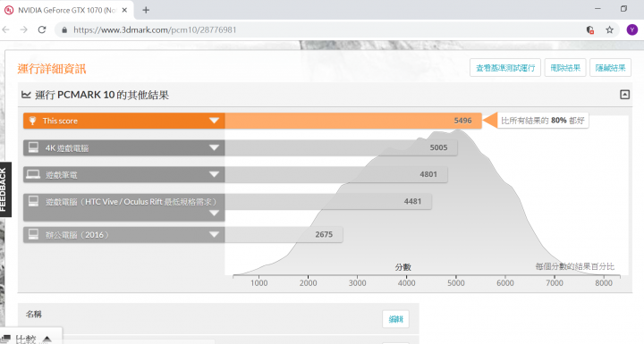Click the 4481 score bar
Image resolution: width=644 pixels, height=344 pixels.
click(x=328, y=201)
